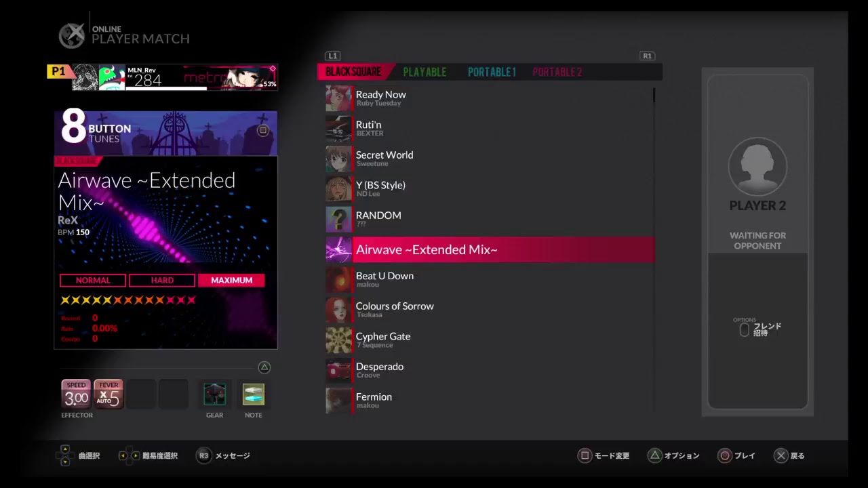868x488 pixels.
Task: Select the GEAR skin icon
Action: tap(214, 394)
